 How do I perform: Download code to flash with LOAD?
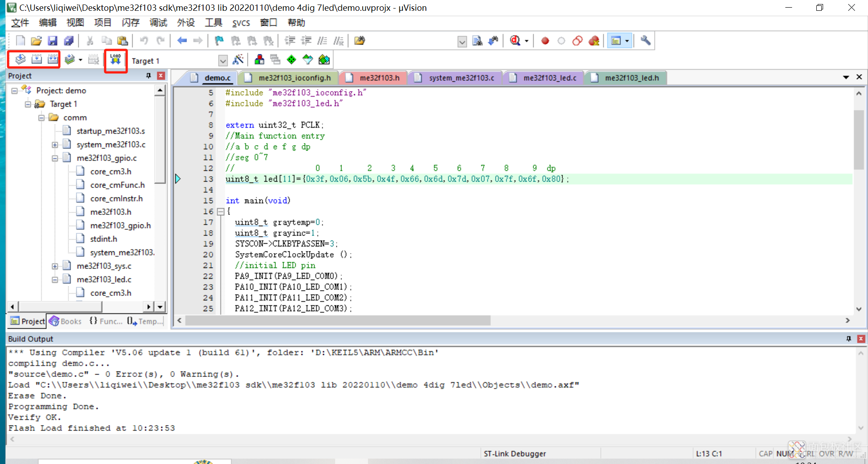115,59
